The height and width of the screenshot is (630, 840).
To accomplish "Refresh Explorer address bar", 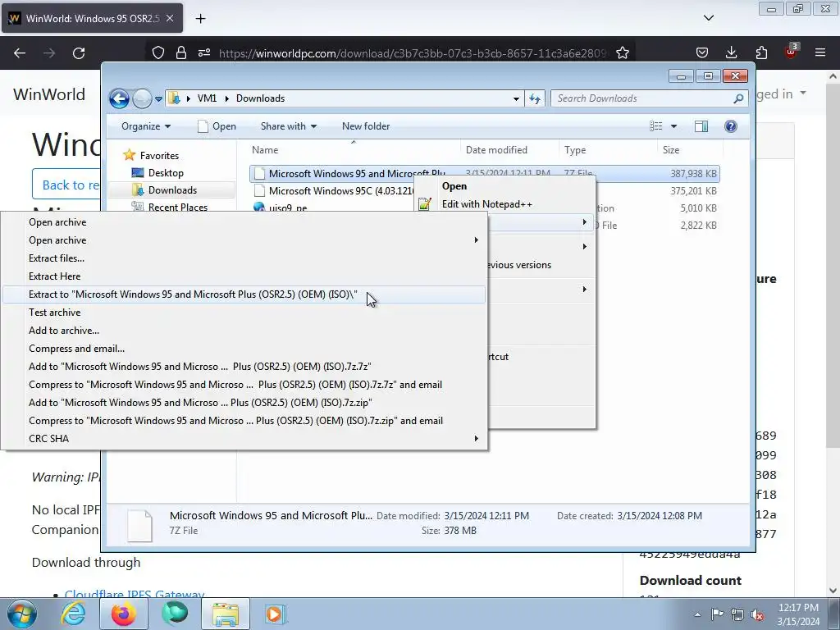I will (x=535, y=98).
